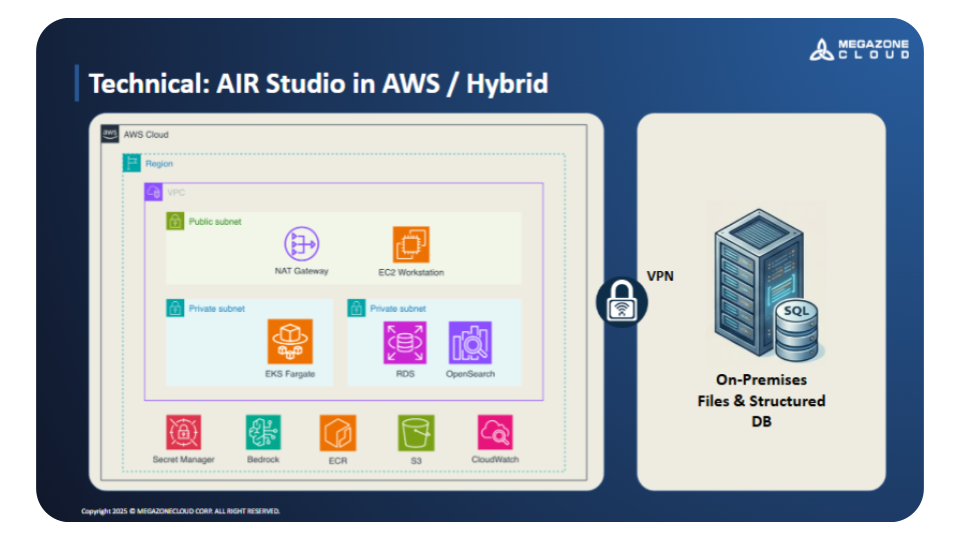The width and height of the screenshot is (960, 540).
Task: Click the S3 bucket icon
Action: tap(415, 432)
